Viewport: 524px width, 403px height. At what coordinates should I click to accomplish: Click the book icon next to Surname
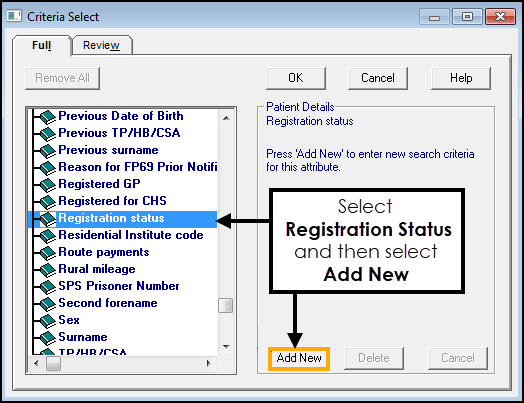tap(48, 338)
